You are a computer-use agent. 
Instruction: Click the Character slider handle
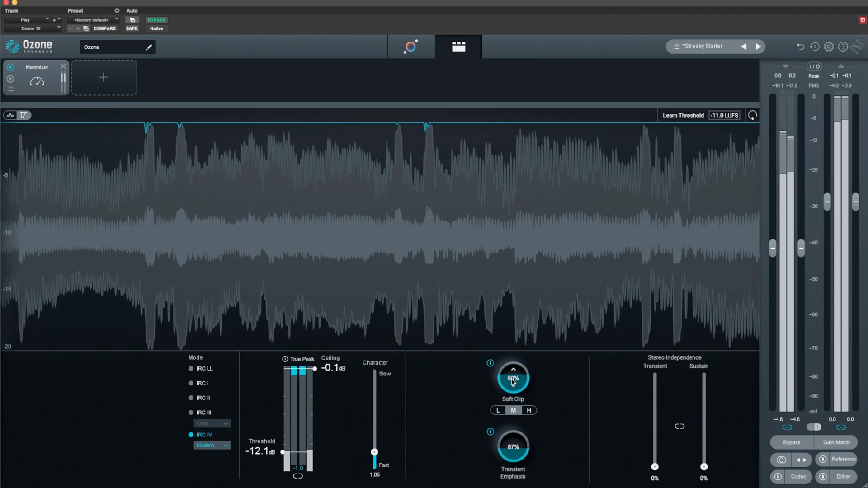click(374, 452)
